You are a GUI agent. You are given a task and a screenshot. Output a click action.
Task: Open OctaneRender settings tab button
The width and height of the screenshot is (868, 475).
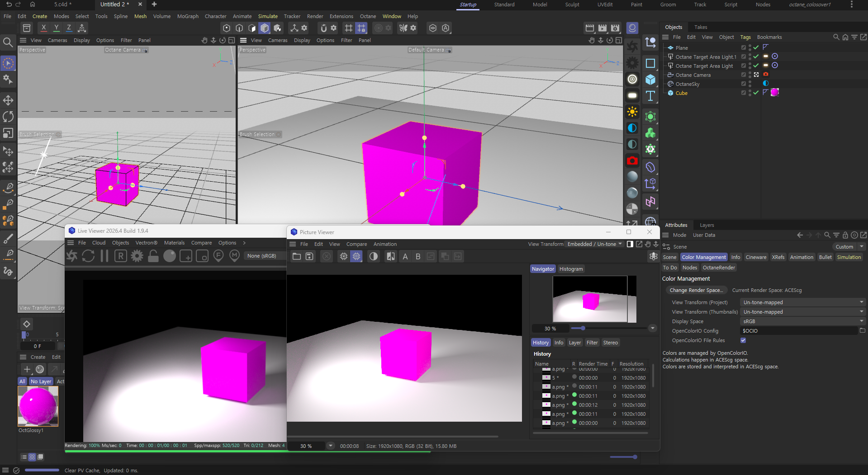pyautogui.click(x=719, y=268)
